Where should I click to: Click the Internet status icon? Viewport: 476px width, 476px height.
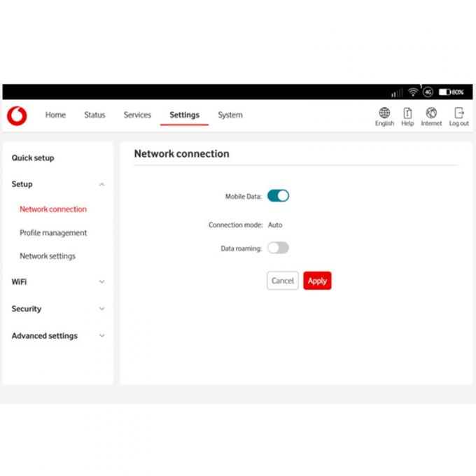[431, 113]
